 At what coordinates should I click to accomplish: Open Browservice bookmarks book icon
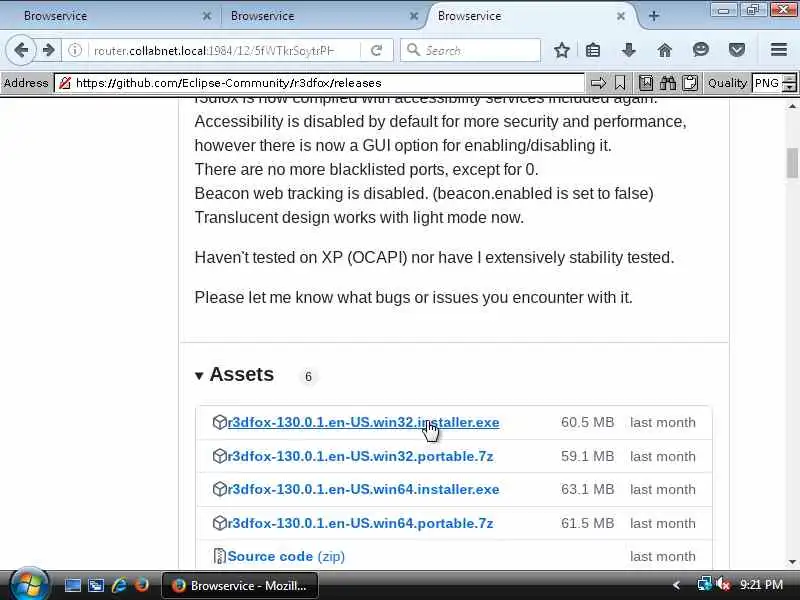pyautogui.click(x=646, y=83)
